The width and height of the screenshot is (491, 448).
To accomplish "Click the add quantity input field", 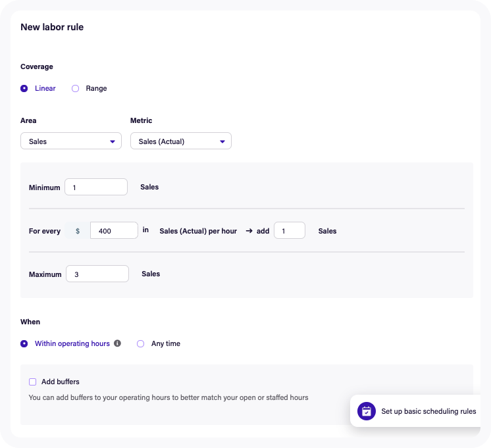I will pos(289,231).
